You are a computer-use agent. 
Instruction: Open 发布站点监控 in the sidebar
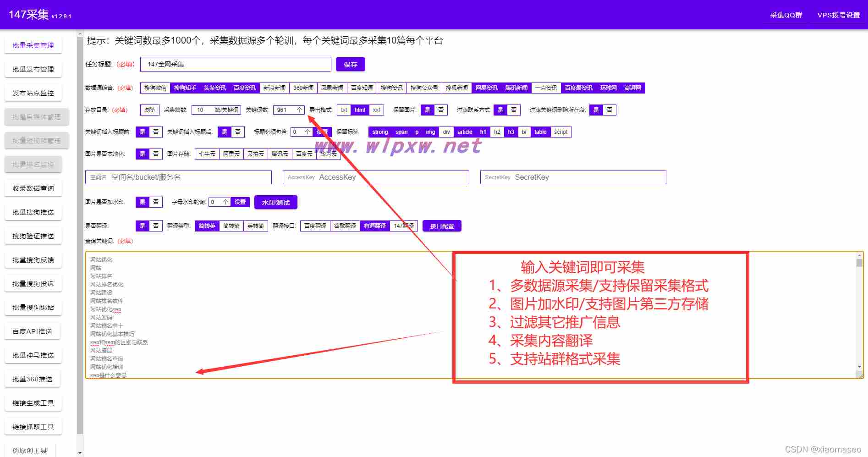pyautogui.click(x=33, y=93)
